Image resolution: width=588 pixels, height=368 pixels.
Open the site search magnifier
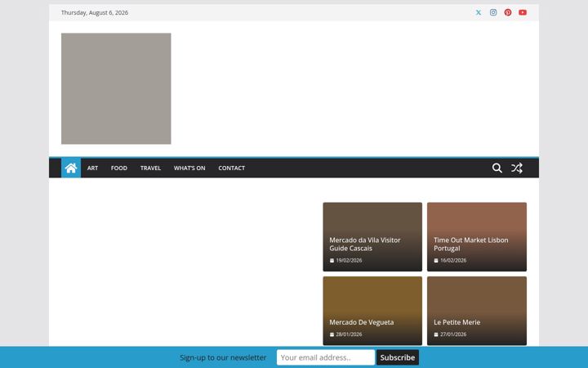click(497, 168)
